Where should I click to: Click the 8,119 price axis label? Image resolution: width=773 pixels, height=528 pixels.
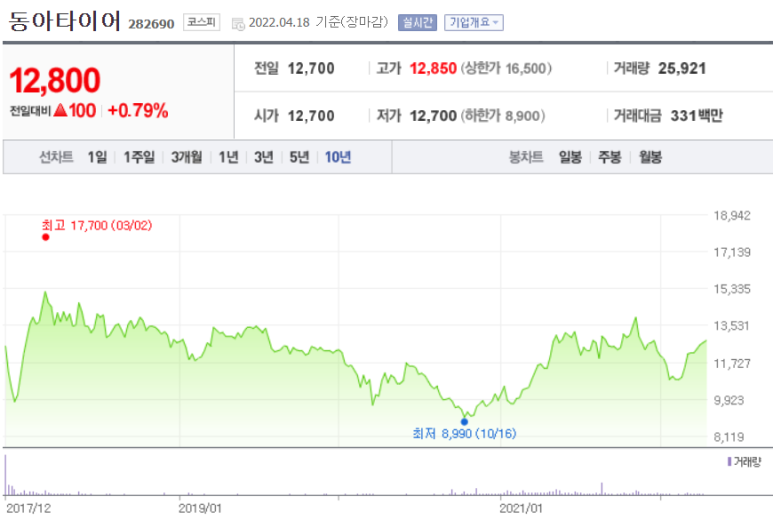tap(729, 437)
